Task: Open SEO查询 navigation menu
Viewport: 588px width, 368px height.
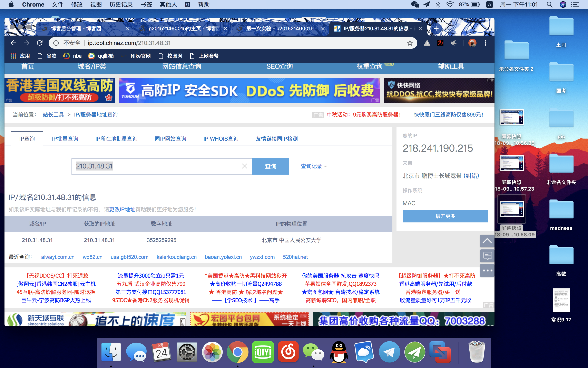Action: point(280,66)
